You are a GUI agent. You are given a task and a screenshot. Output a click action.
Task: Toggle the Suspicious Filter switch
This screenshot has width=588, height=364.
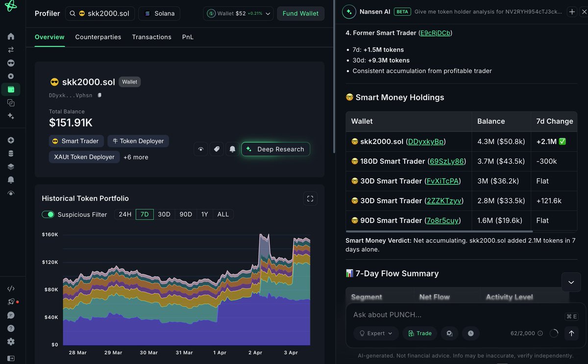(48, 215)
